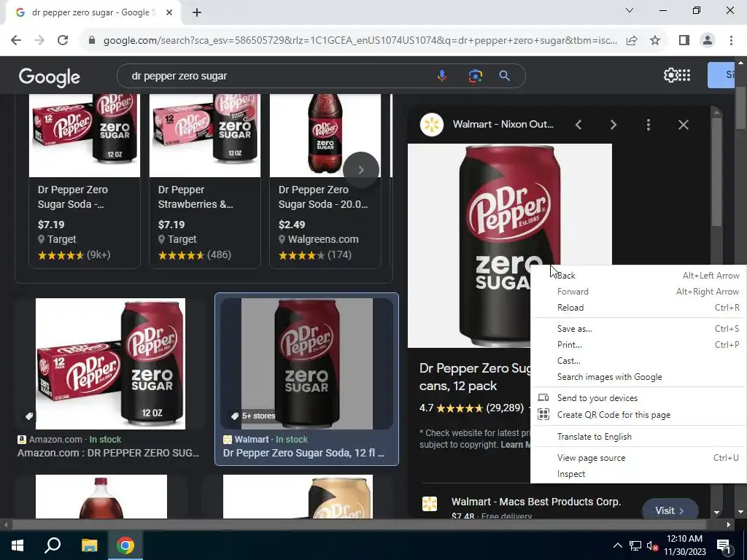747x560 pixels.
Task: Open the Chrome three-dot menu
Action: 731,41
